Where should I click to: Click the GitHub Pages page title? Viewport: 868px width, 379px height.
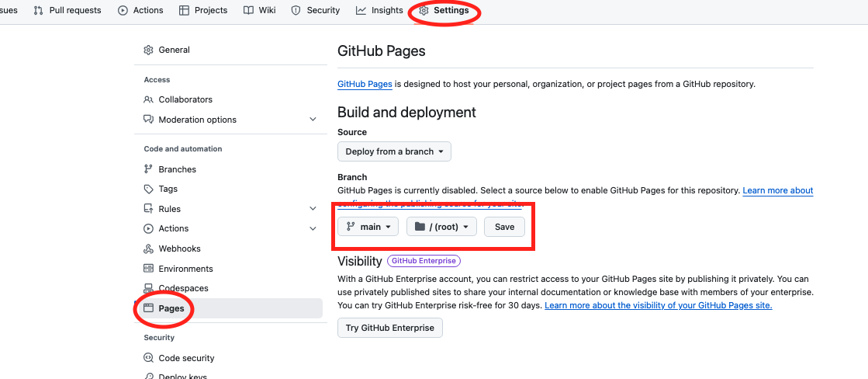coord(382,51)
